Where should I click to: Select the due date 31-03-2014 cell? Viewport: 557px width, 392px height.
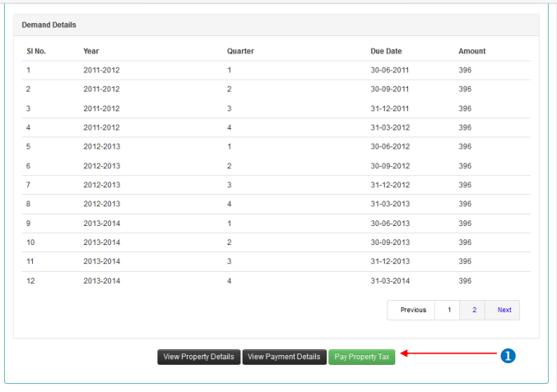pos(390,280)
